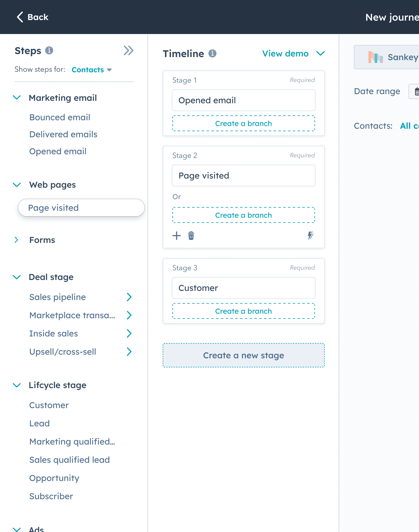Expand Sales pipeline deal stages

[129, 297]
